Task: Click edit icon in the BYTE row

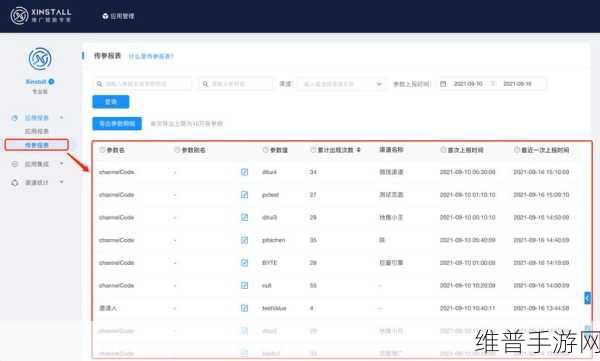Action: coord(245,263)
